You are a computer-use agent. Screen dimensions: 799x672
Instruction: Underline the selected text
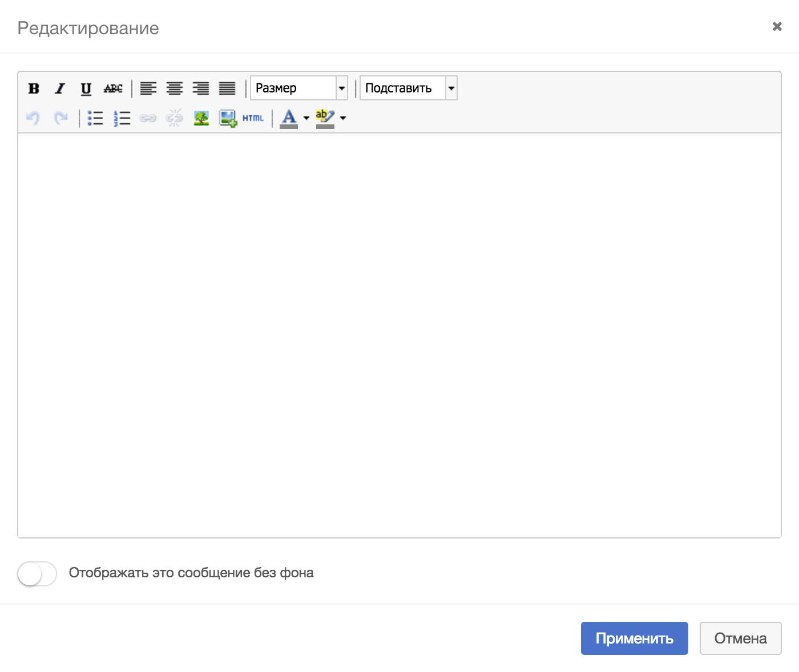point(86,88)
